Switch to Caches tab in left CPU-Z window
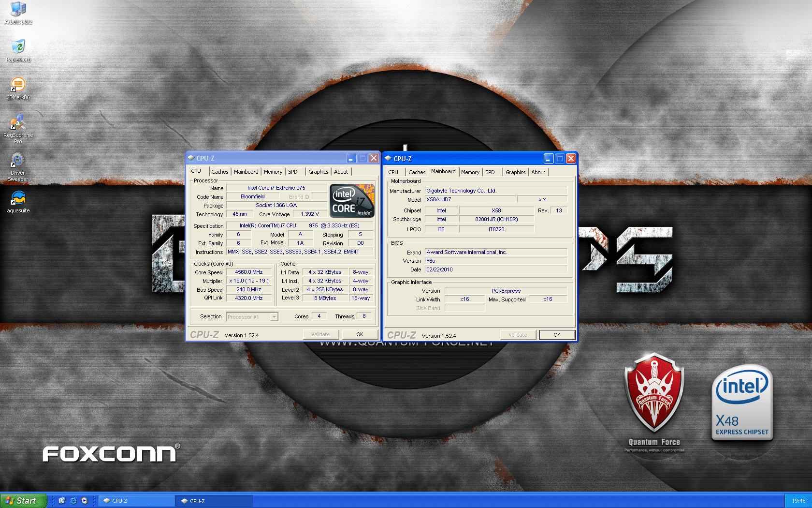The image size is (812, 508). (x=220, y=172)
